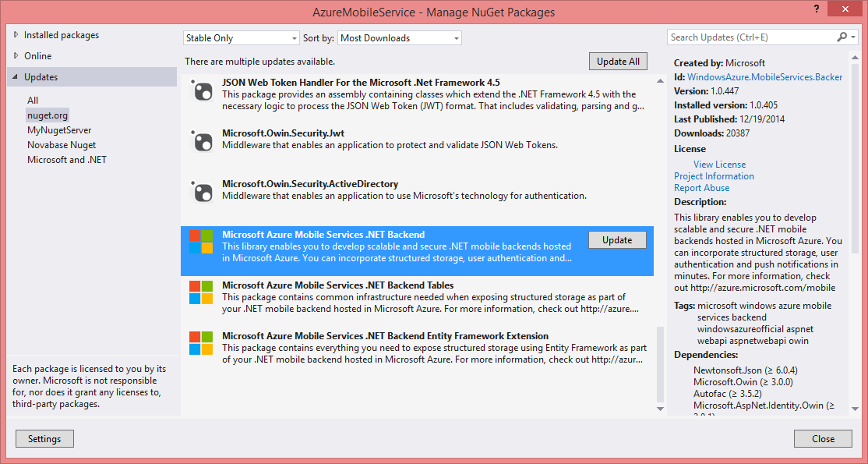Click the .NET Backend Tables package logo icon

tap(201, 292)
